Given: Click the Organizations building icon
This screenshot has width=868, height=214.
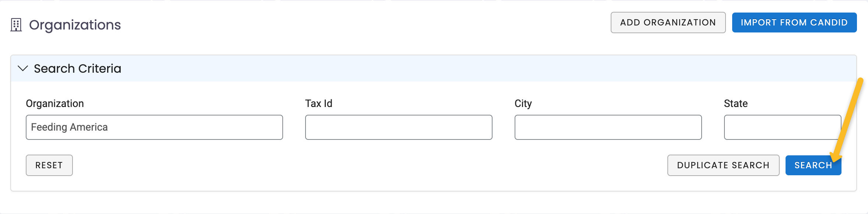Looking at the screenshot, I should [16, 24].
